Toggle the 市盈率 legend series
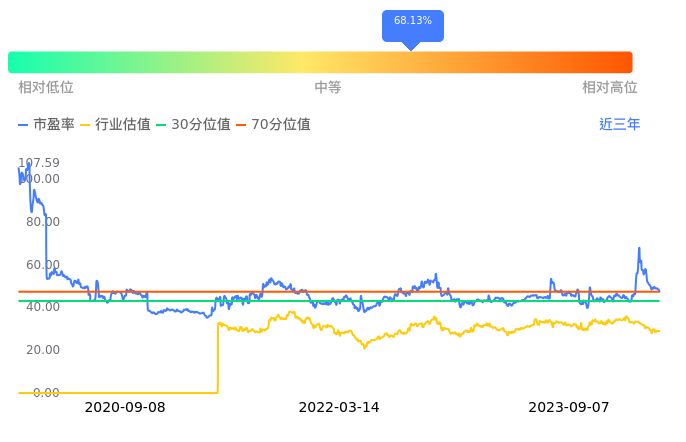686x442 pixels. 47,125
